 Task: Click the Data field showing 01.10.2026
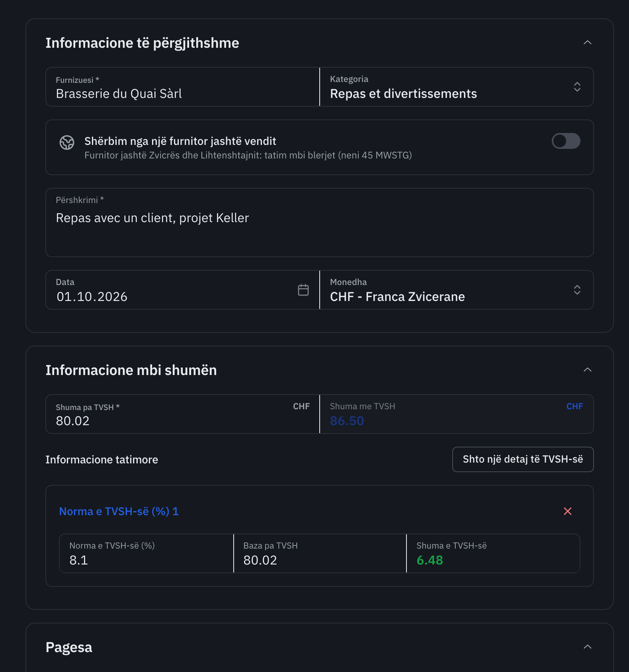pos(183,290)
